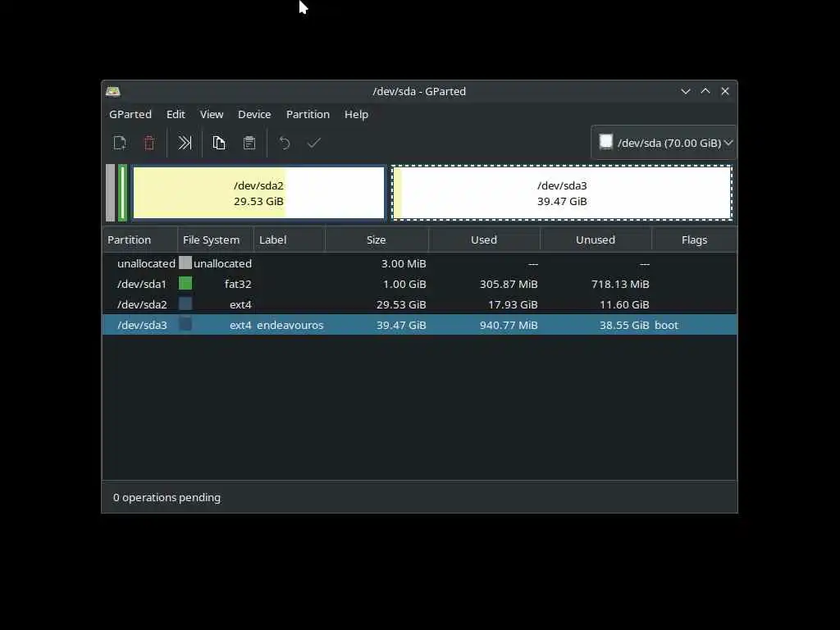The height and width of the screenshot is (630, 840).
Task: Open the Device menu
Action: click(x=254, y=114)
